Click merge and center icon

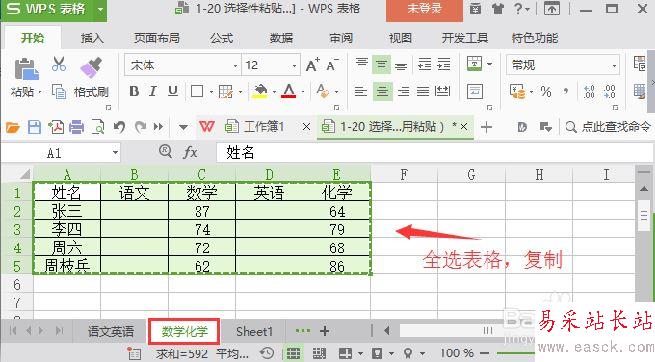[x=475, y=64]
